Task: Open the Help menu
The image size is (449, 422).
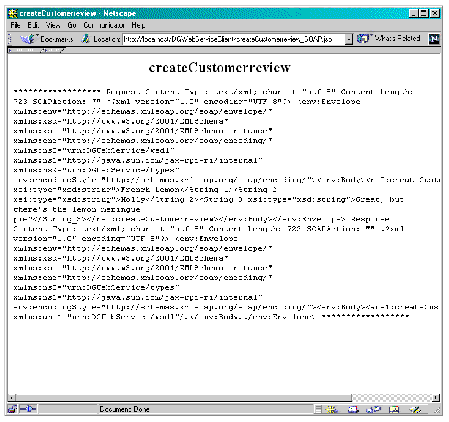Action: [x=138, y=25]
